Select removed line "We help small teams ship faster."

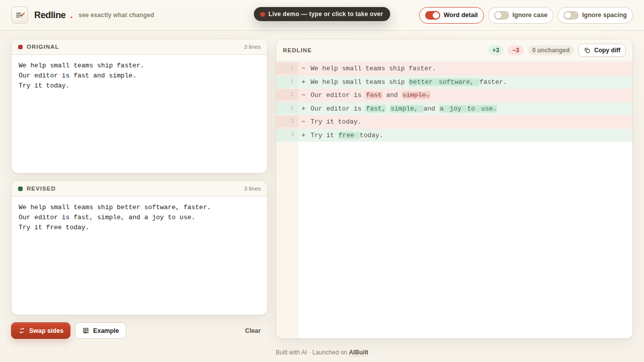tap(454, 68)
